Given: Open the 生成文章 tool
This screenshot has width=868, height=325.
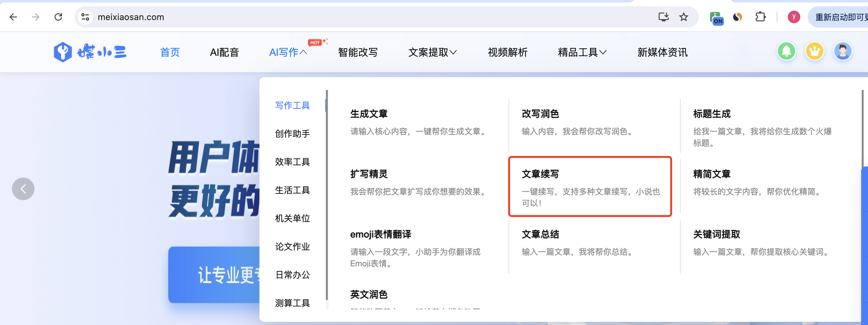Looking at the screenshot, I should point(369,114).
